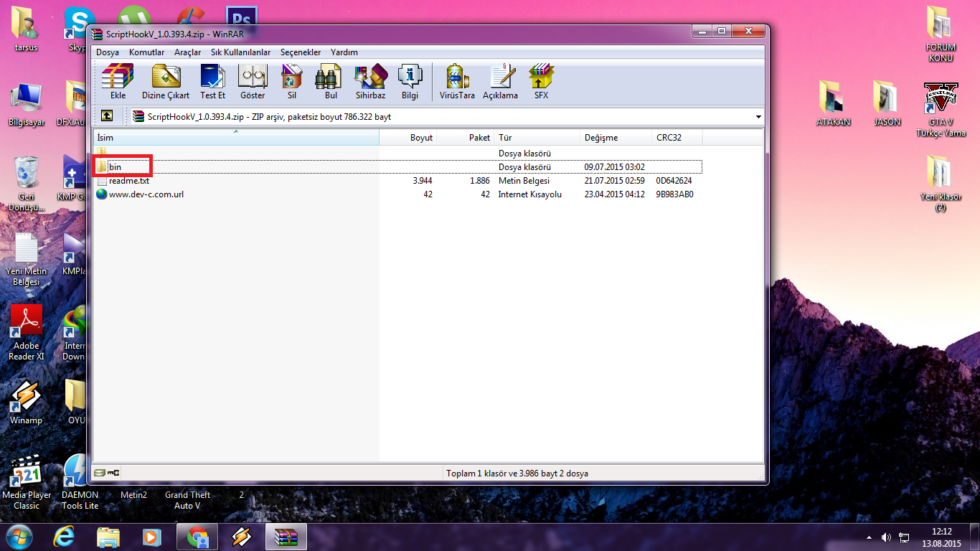This screenshot has width=980, height=551.
Task: Open the Komutlar menu
Action: 146,52
